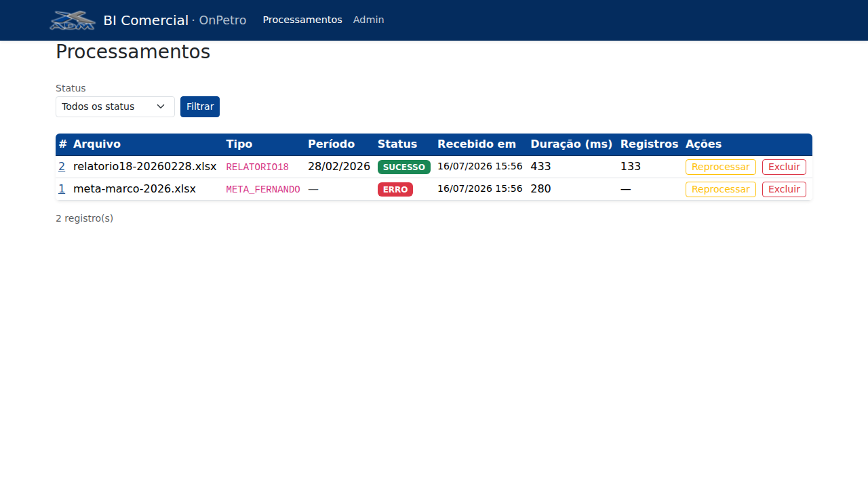Click the green SUCESSO status badge

[x=404, y=167]
